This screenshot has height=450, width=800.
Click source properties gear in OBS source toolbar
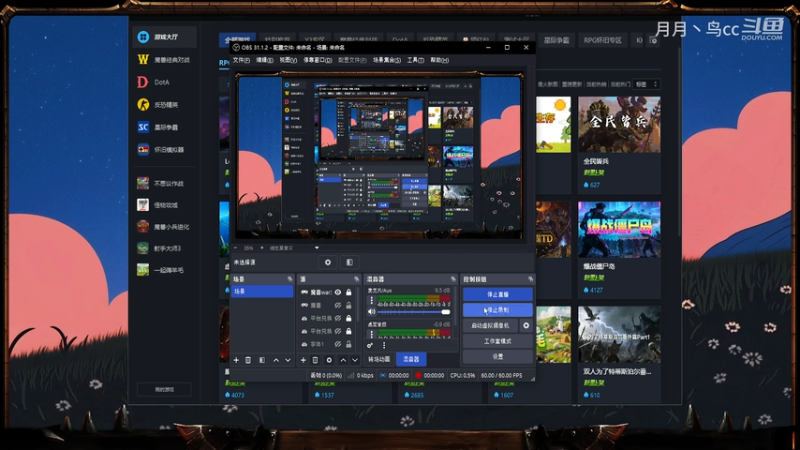328,262
